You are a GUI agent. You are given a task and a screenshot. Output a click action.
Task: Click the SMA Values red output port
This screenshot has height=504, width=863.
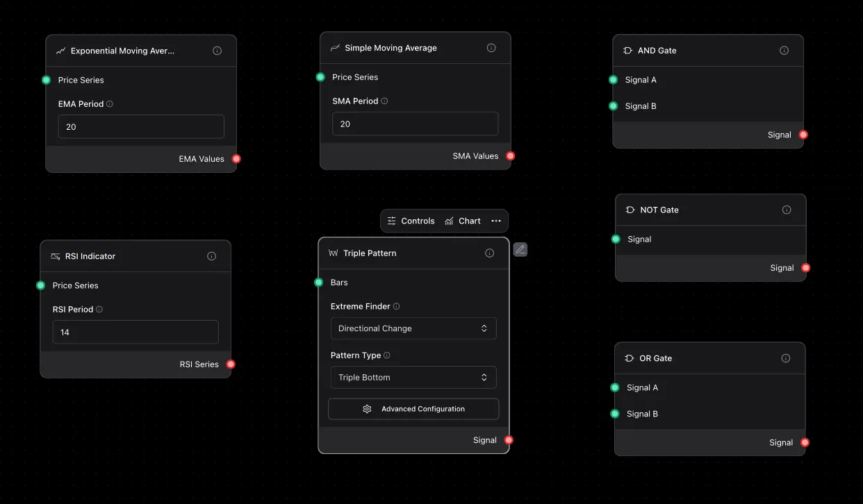tap(511, 156)
